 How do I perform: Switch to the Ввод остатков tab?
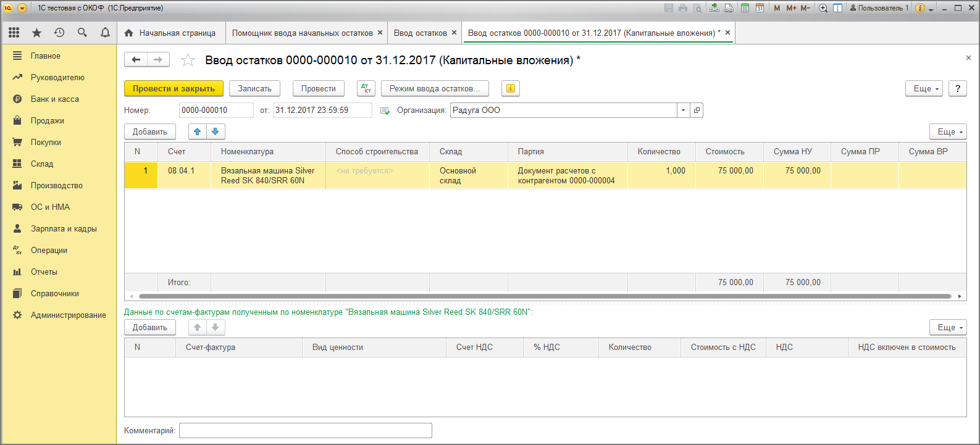pos(420,33)
